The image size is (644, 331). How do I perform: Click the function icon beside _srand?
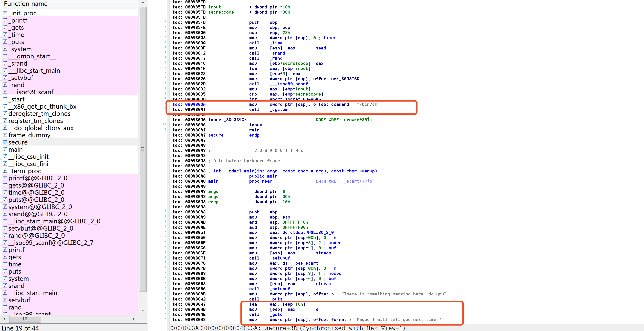coord(5,63)
